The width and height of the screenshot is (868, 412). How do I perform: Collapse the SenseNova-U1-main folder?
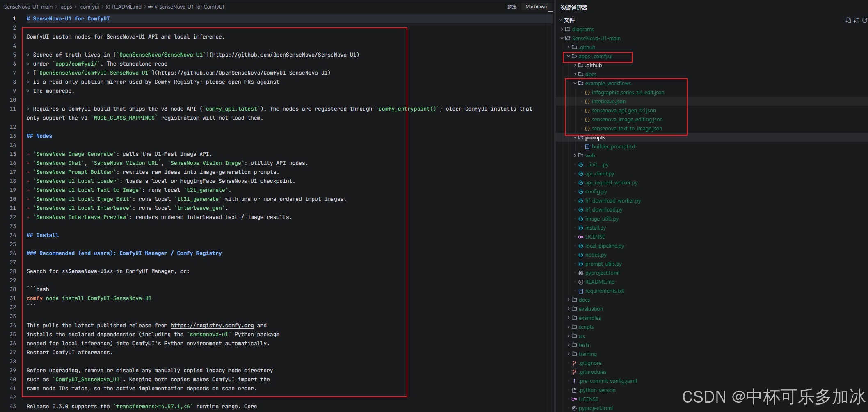[562, 38]
